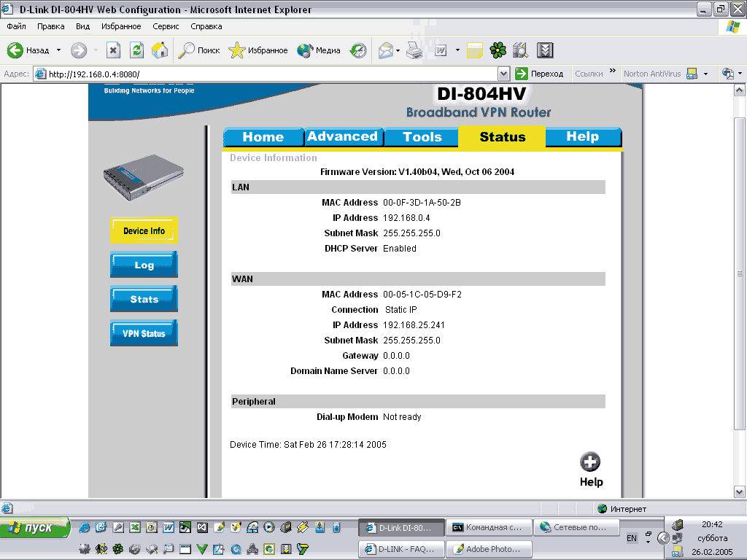Switch to D-LINK - FAQ... taskbar window
This screenshot has width=747, height=560.
tap(401, 549)
